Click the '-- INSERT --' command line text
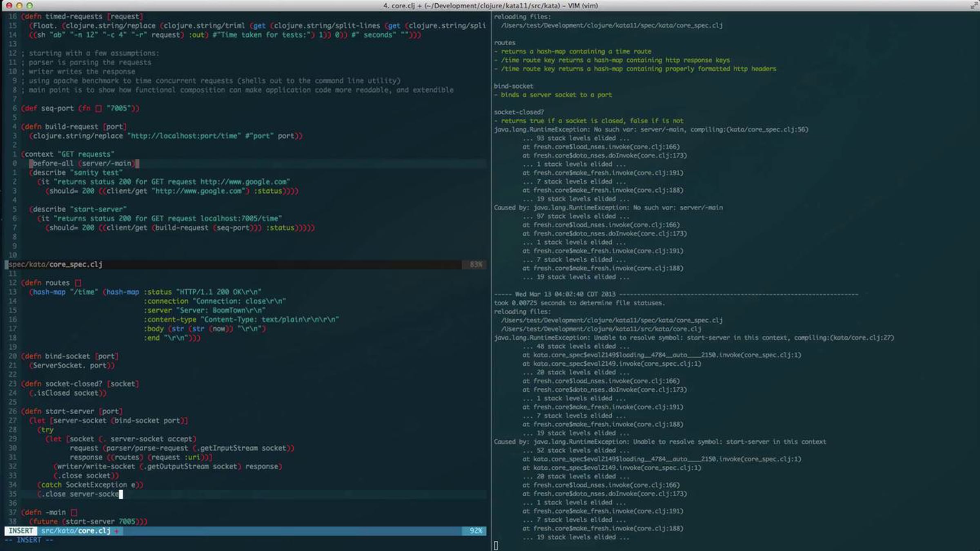The width and height of the screenshot is (980, 551). pos(29,540)
